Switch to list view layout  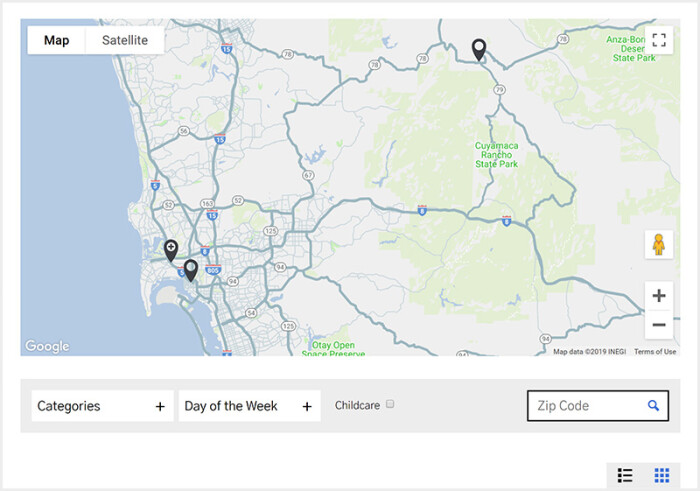tap(625, 475)
